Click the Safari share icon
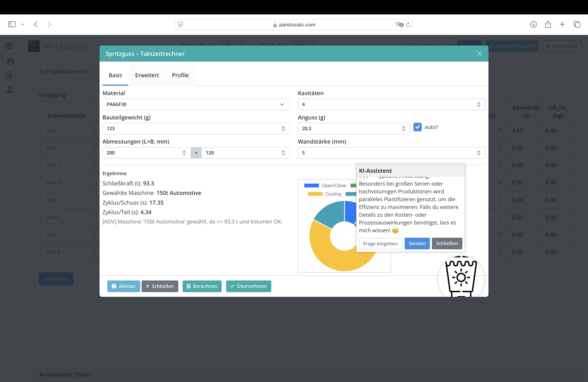 click(x=548, y=24)
